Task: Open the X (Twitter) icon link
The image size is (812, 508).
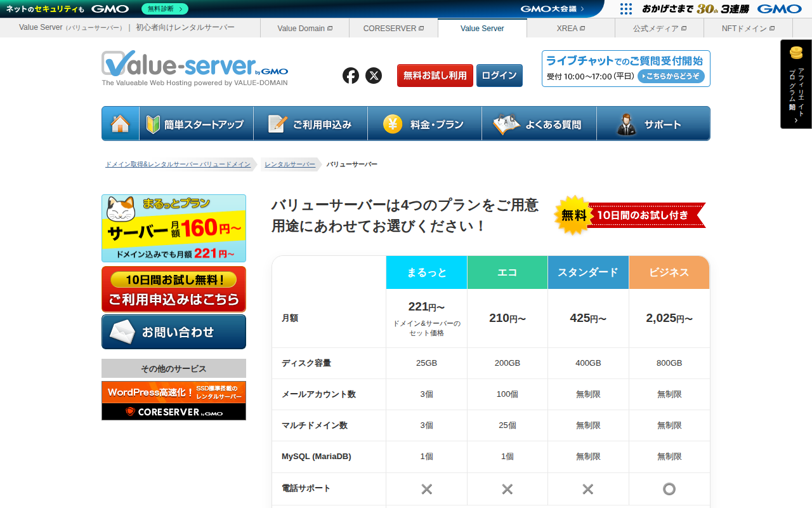Action: (374, 76)
